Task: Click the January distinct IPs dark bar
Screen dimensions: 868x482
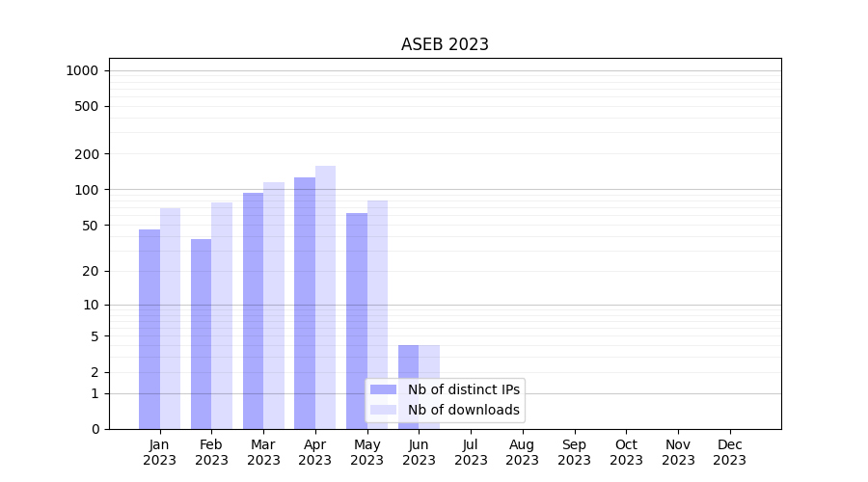Action: pyautogui.click(x=149, y=329)
